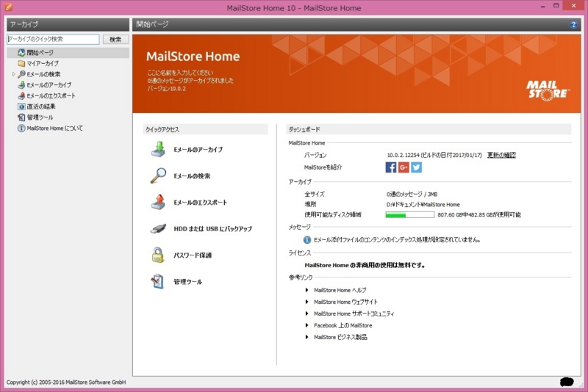Image resolution: width=588 pixels, height=392 pixels.
Task: Expand MailStore Home サポートコミュニティ link arrow
Action: click(x=306, y=313)
